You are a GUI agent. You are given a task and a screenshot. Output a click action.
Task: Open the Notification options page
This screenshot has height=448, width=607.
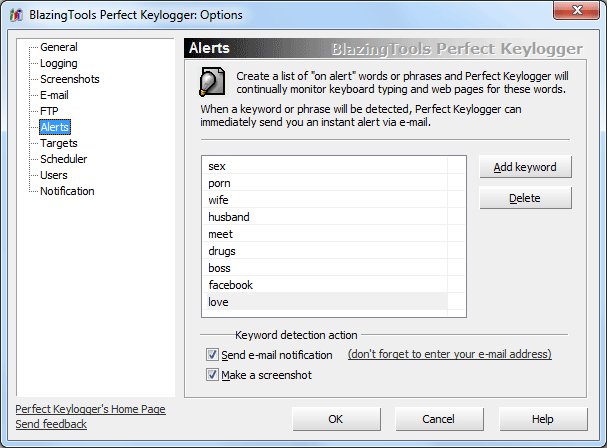tap(67, 191)
